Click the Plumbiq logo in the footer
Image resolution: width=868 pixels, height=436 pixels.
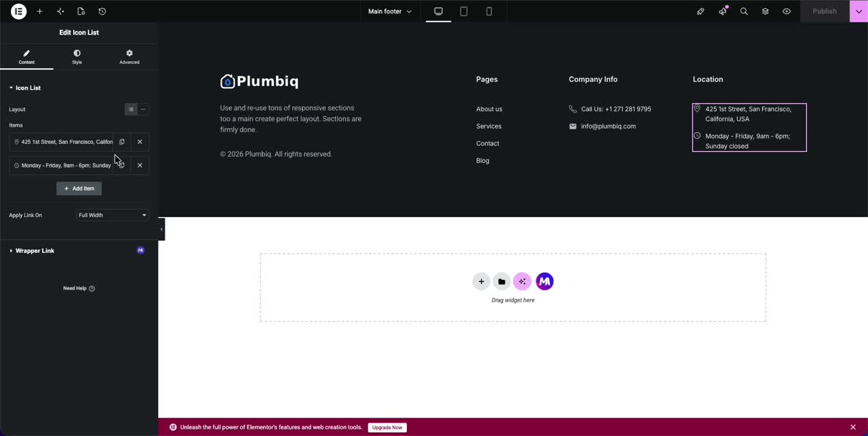click(x=259, y=81)
